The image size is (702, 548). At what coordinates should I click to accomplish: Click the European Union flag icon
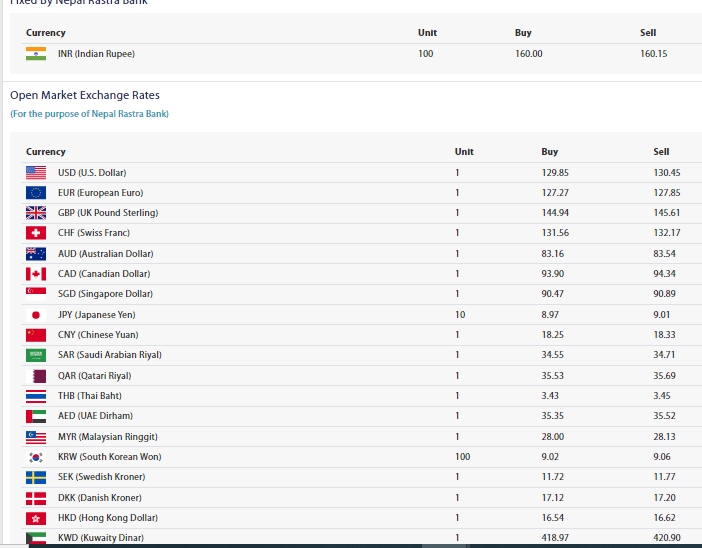click(36, 193)
